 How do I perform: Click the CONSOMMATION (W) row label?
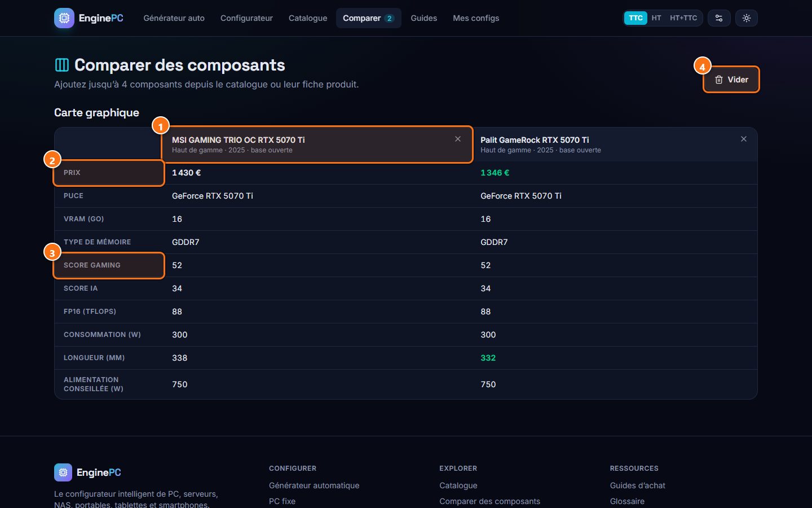[102, 335]
